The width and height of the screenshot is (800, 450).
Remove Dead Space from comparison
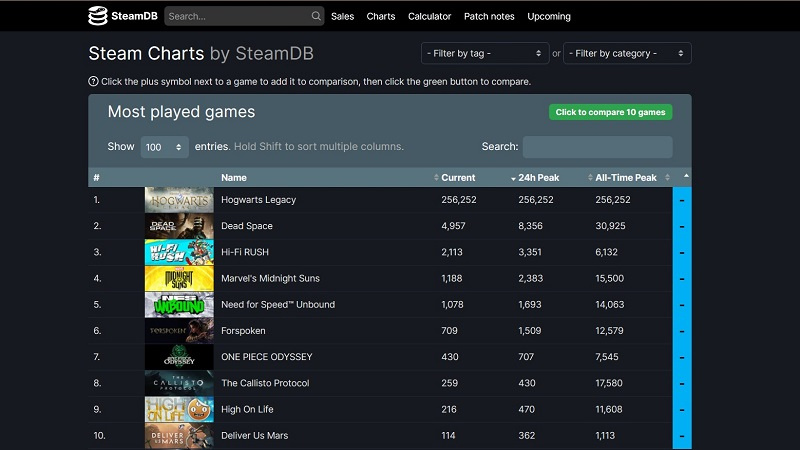tap(682, 226)
